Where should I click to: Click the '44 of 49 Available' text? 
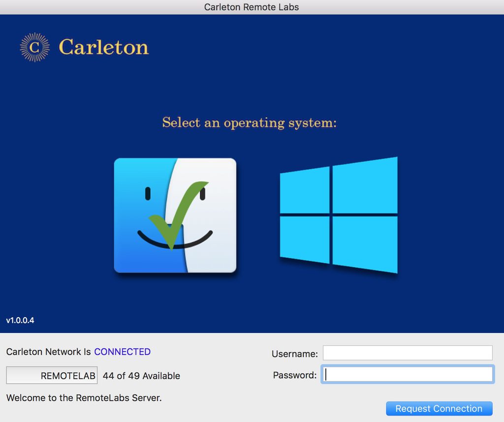coord(141,376)
